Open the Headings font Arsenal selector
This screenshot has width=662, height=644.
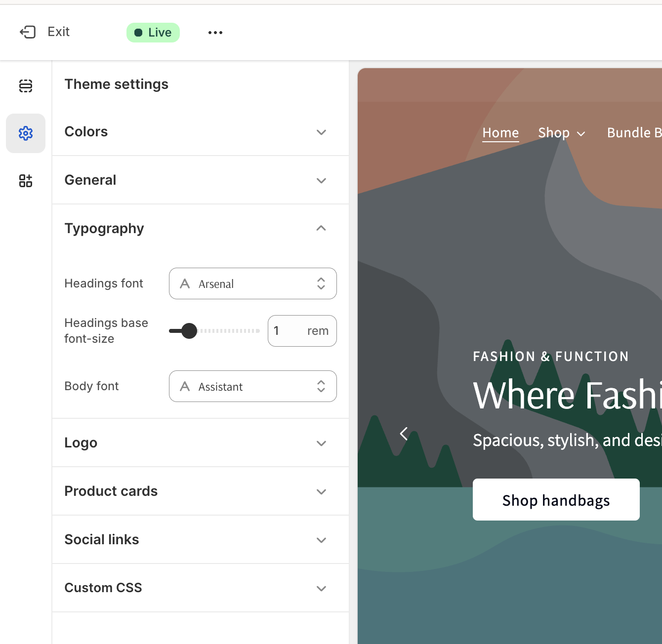(x=252, y=283)
